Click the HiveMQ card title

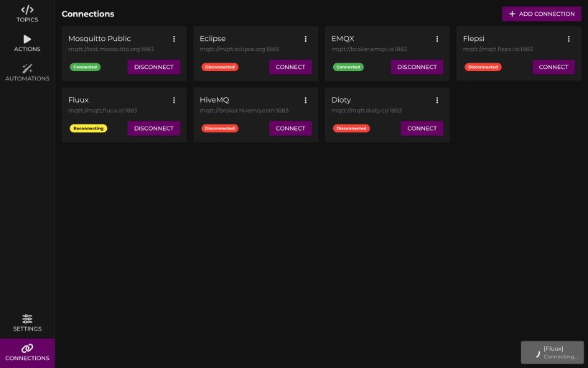coord(215,100)
